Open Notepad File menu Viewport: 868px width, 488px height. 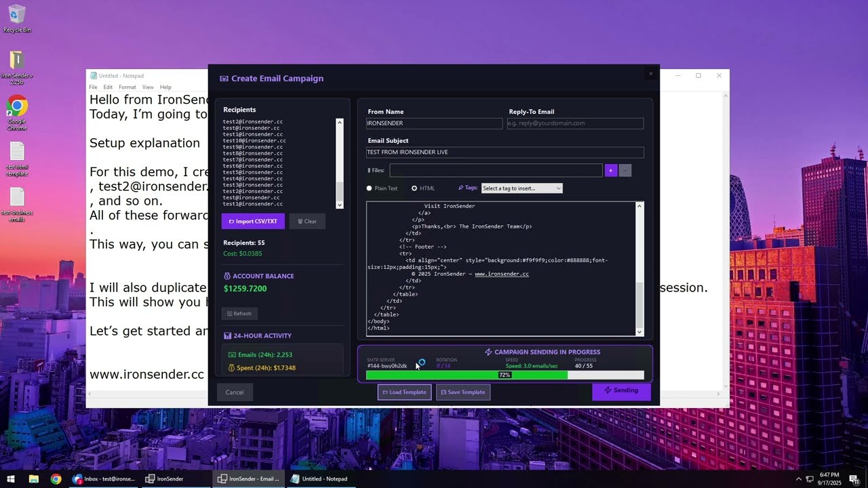click(94, 87)
